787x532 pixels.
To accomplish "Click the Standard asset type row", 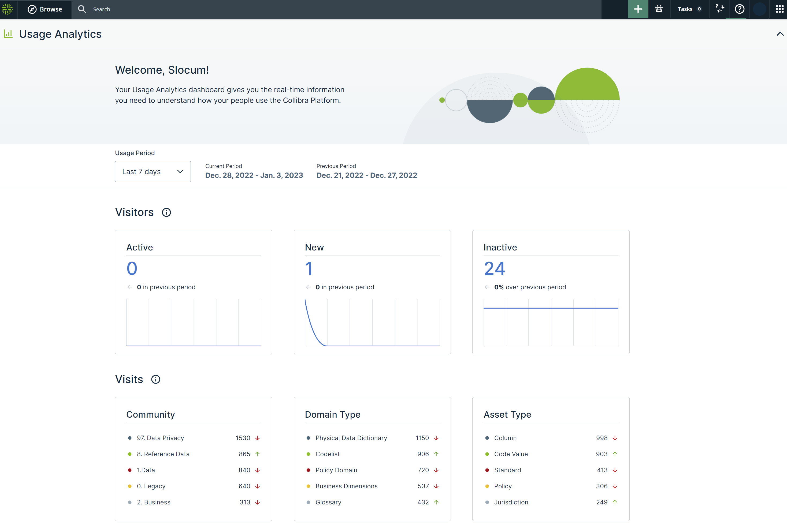I will 551,470.
